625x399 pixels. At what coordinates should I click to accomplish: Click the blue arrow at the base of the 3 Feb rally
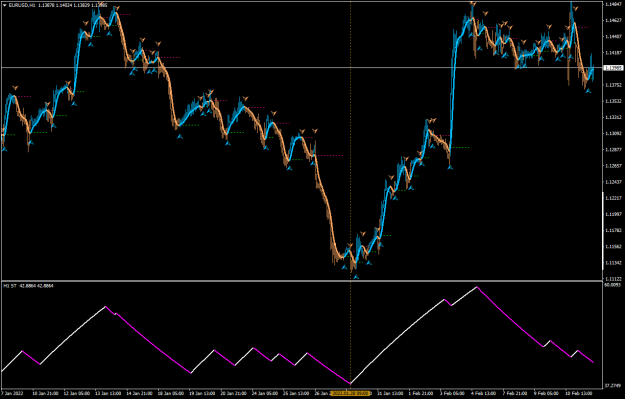tap(450, 167)
